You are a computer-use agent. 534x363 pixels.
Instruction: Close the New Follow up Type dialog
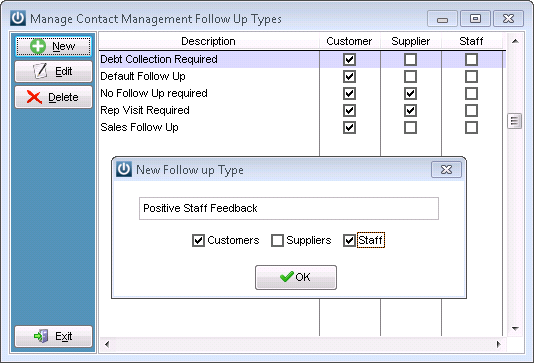[x=446, y=169]
